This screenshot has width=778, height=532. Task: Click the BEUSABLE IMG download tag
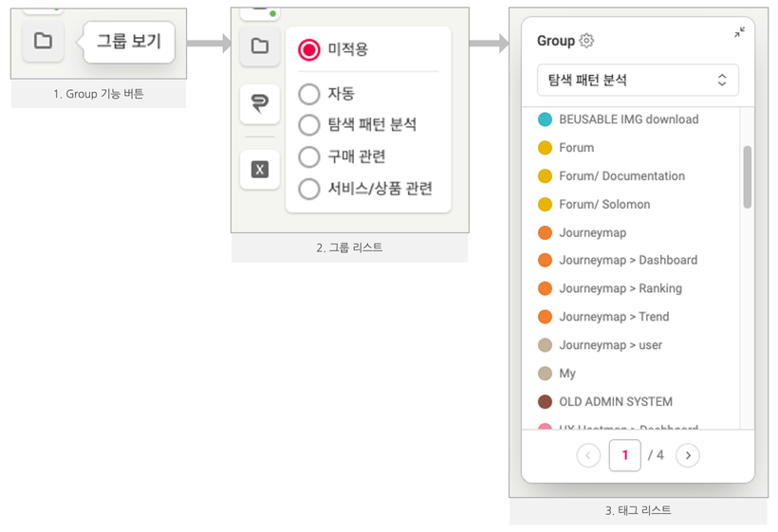tap(628, 119)
